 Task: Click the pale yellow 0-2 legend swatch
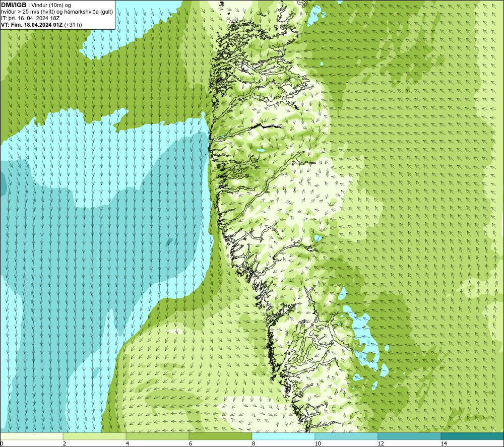[x=31, y=436]
